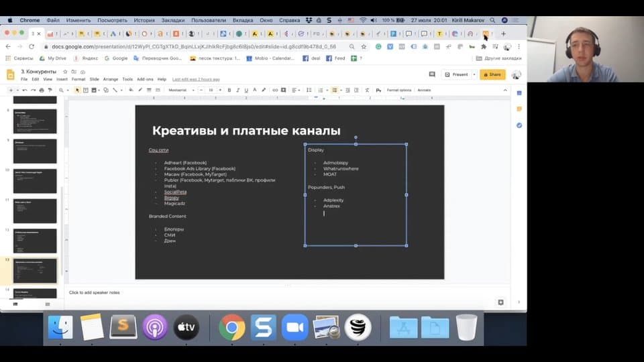Toggle underline formatting
This screenshot has width=644, height=362.
point(246,90)
